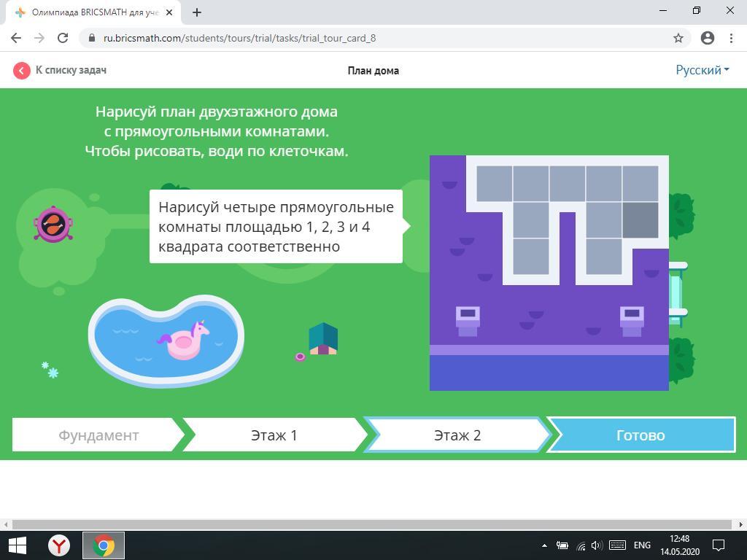Click the План дома title
The height and width of the screenshot is (560, 747).
click(373, 71)
